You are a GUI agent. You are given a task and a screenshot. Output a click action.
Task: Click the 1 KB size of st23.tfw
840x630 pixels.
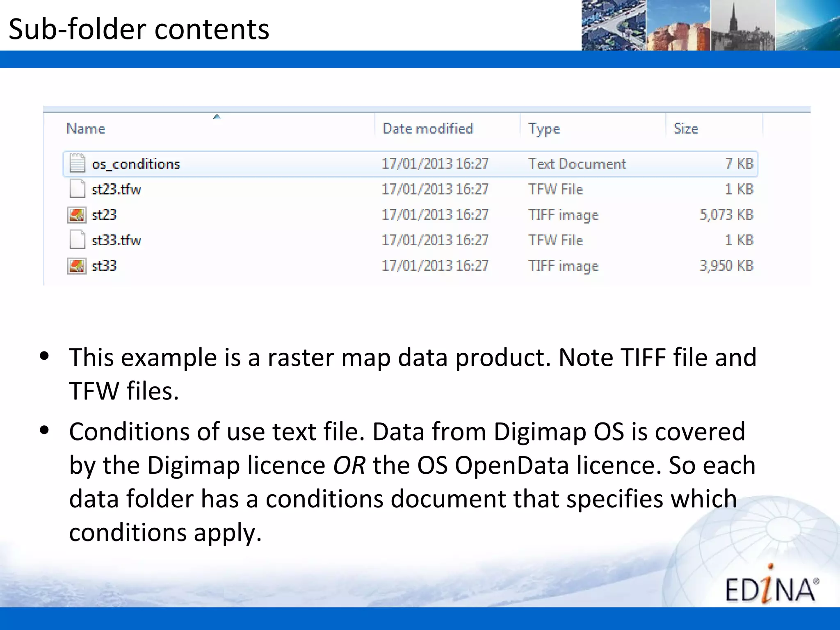click(x=739, y=189)
